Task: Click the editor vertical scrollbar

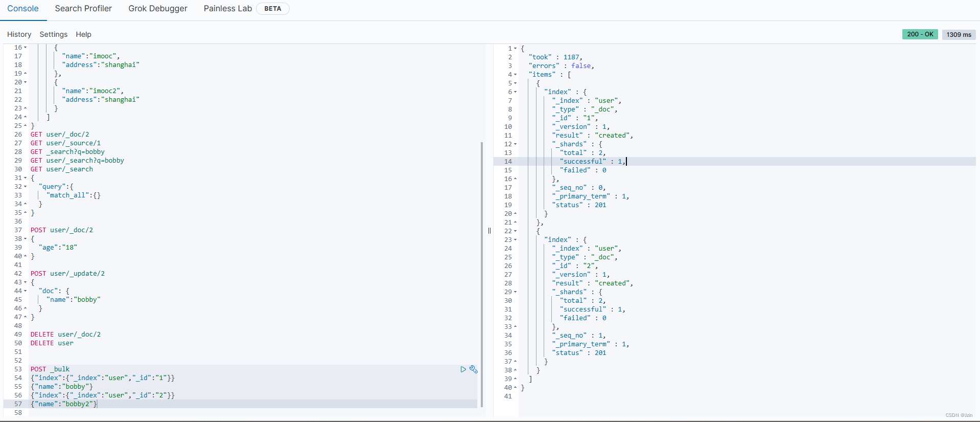Action: click(482, 274)
